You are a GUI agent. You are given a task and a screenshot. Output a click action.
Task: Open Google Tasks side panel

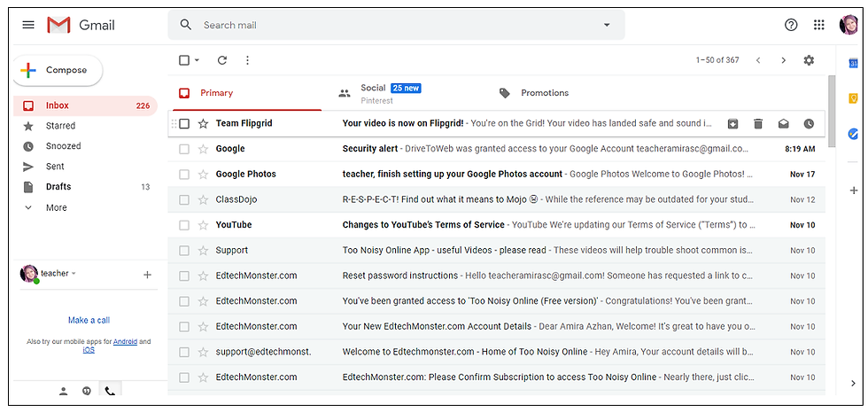[853, 134]
